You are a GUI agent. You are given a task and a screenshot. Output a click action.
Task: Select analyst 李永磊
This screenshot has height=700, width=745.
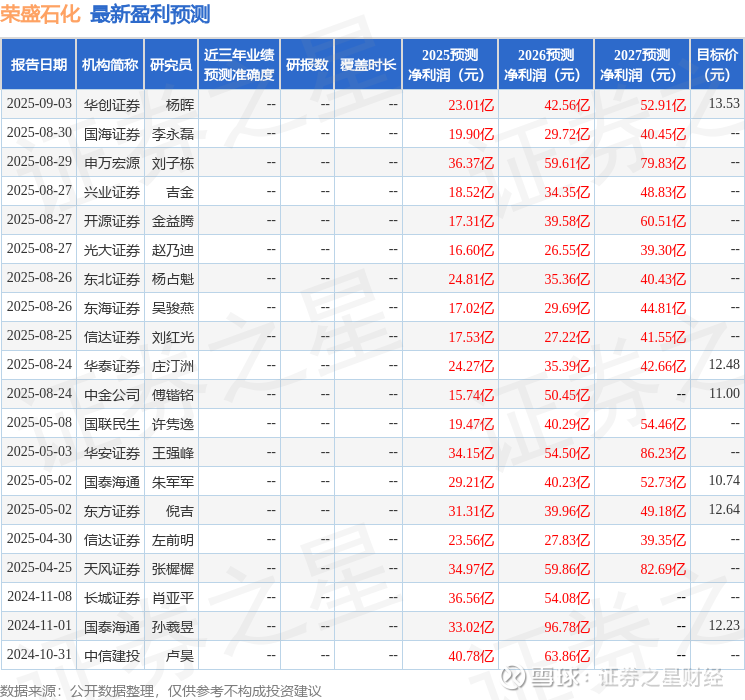(x=173, y=134)
